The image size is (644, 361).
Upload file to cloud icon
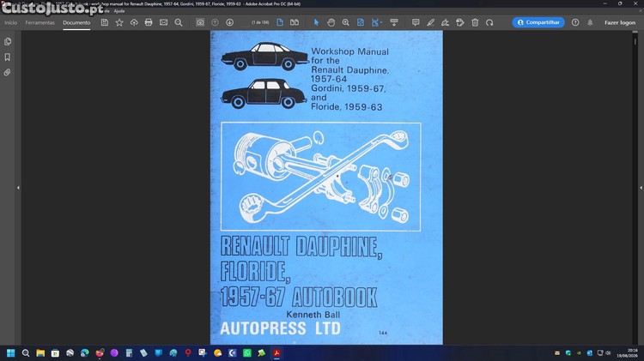coord(134,22)
